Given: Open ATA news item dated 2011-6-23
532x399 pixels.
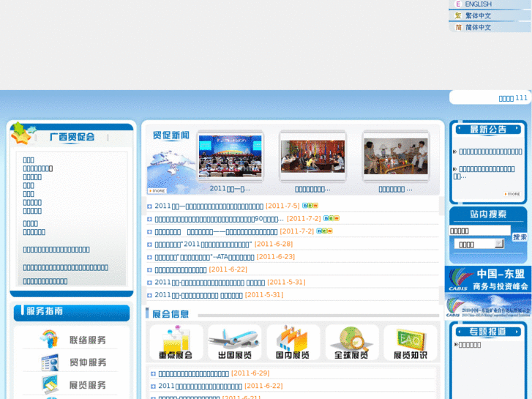Looking at the screenshot, I should [204, 257].
